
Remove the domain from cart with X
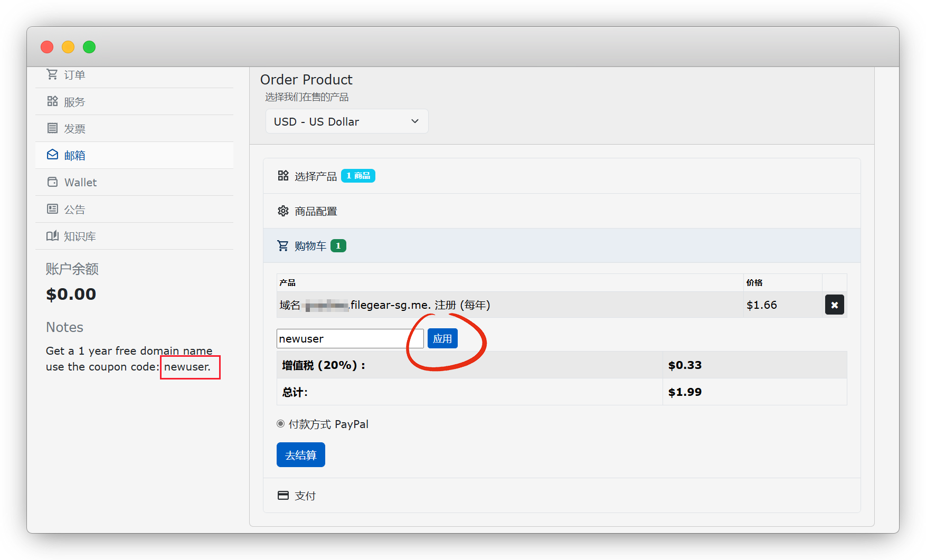point(834,305)
